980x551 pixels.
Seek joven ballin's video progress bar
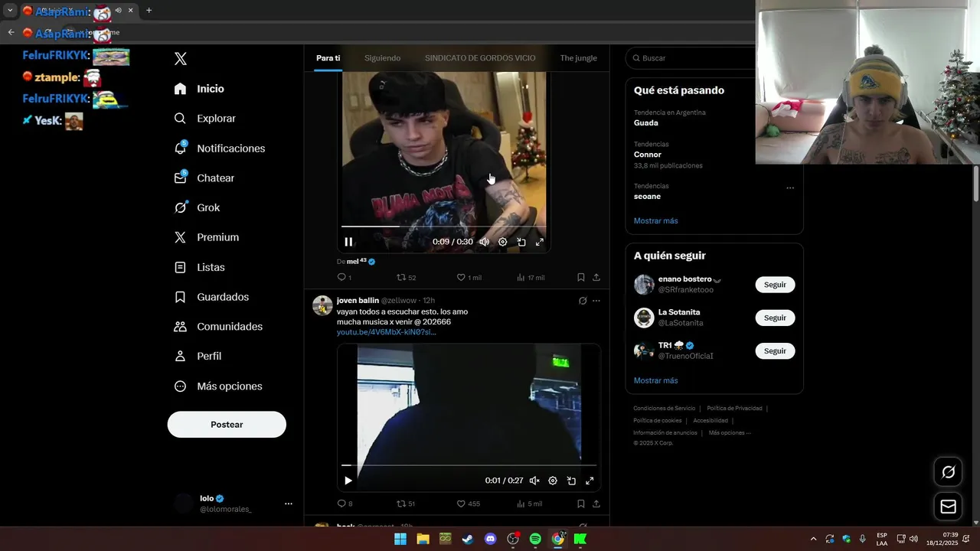coord(469,465)
